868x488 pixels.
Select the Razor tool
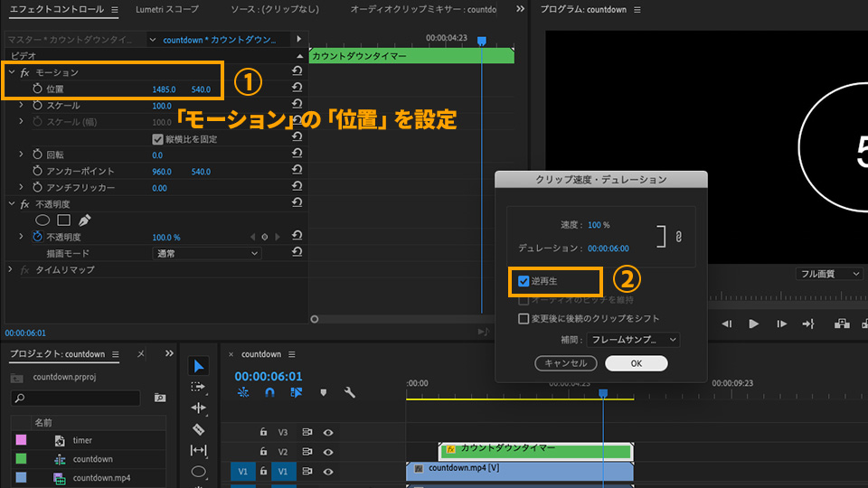(x=198, y=429)
